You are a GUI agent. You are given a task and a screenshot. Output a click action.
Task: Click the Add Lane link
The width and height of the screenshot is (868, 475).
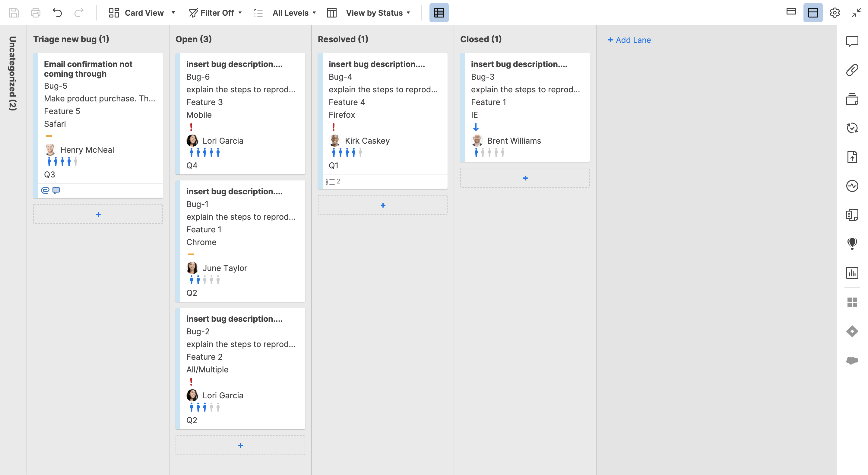(629, 40)
